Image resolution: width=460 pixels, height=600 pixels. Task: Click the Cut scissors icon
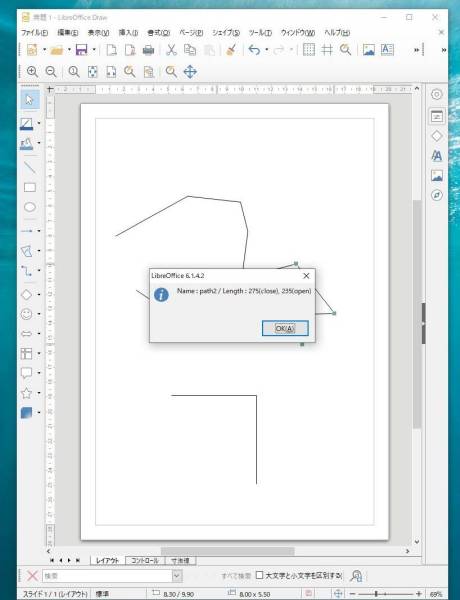tap(171, 50)
